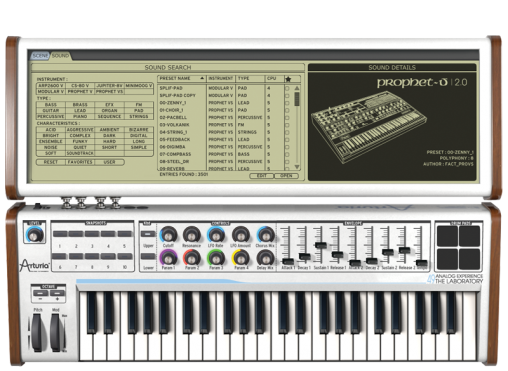Click the Reset filter button
Screen dimensions: 508x371
(x=51, y=162)
